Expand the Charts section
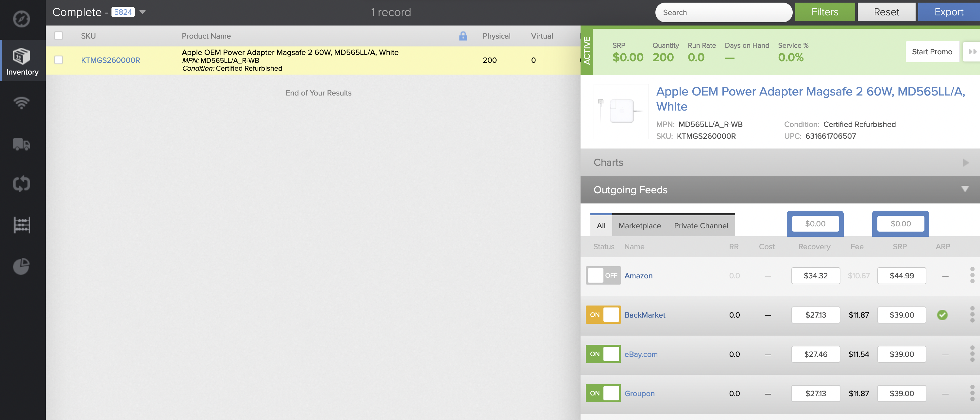Screen dimensions: 980x420 click(780, 163)
